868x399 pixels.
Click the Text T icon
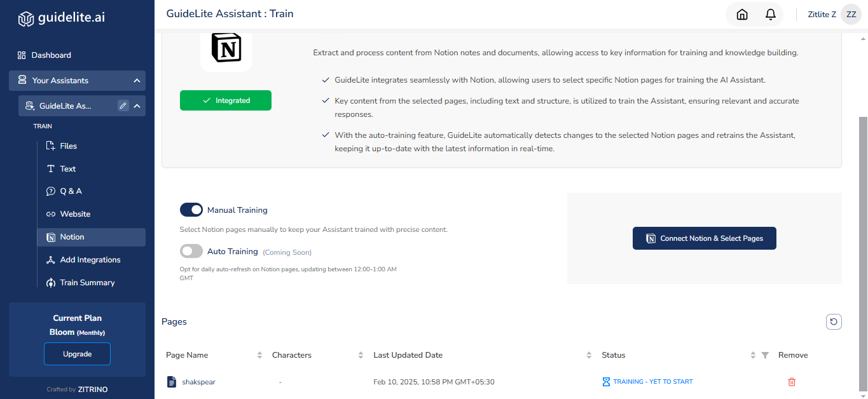click(51, 169)
